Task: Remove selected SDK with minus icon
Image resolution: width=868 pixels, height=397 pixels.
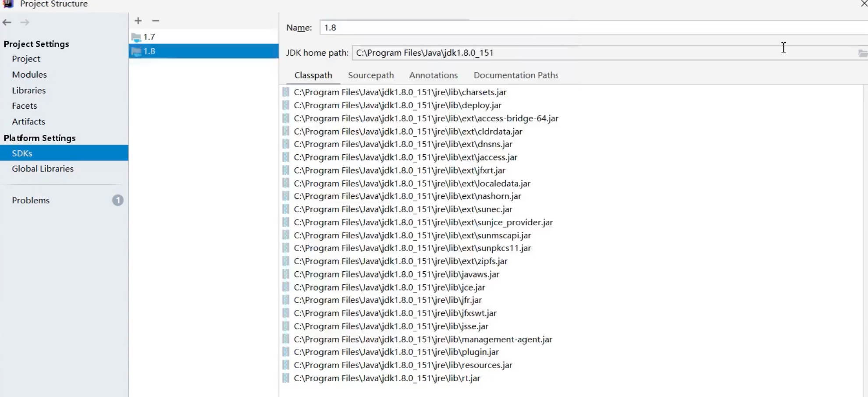Action: pos(155,21)
